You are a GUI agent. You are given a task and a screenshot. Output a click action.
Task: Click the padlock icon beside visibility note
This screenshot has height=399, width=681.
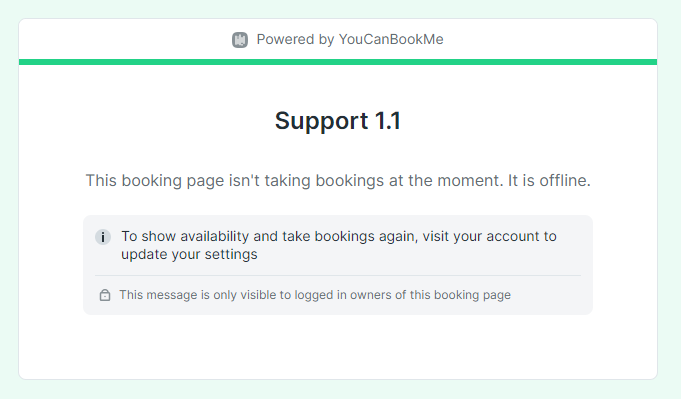(105, 295)
